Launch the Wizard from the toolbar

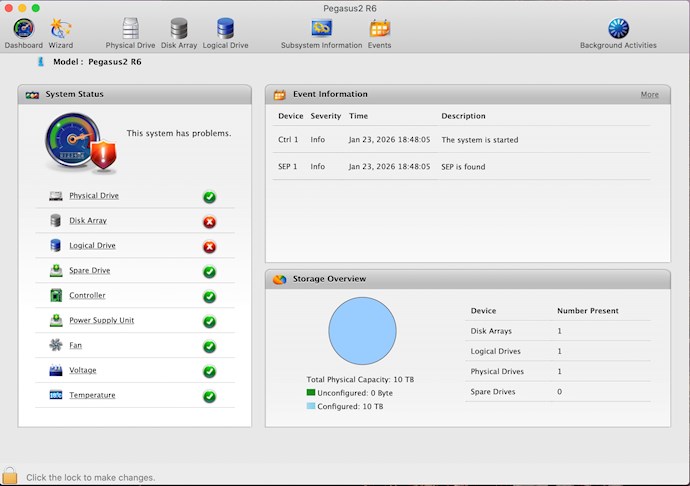coord(61,29)
